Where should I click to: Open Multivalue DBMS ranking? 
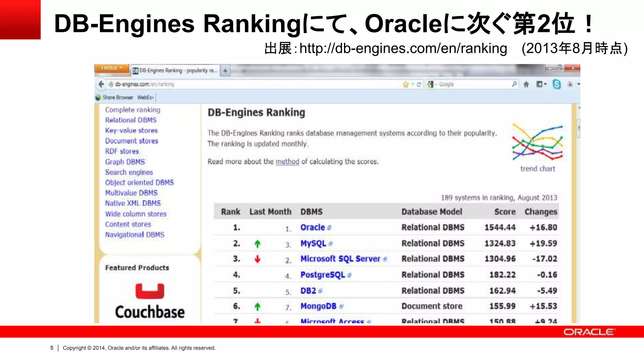coord(131,193)
